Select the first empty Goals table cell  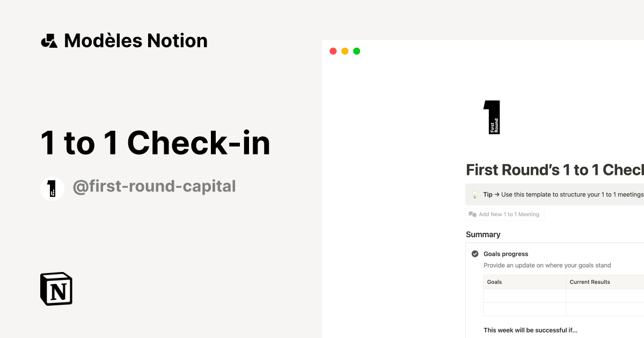[x=524, y=296]
